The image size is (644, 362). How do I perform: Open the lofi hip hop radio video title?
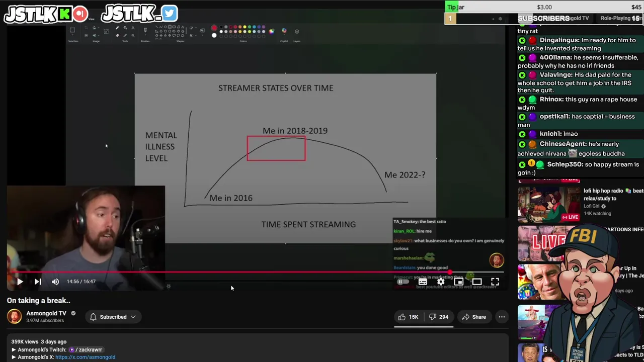[613, 195]
